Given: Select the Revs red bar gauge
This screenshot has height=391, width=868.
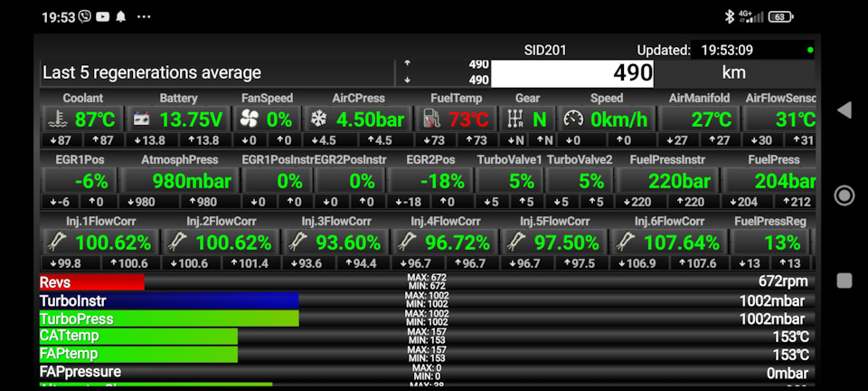Looking at the screenshot, I should [x=91, y=282].
